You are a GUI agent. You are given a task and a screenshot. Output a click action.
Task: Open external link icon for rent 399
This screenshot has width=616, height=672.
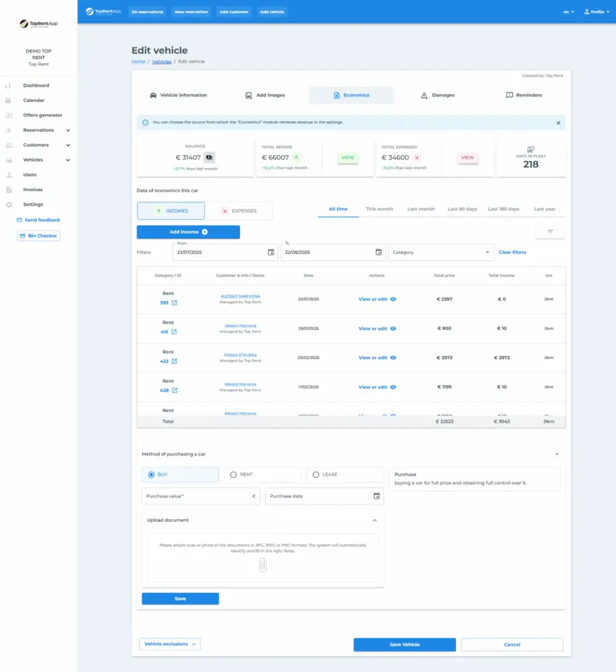click(174, 303)
